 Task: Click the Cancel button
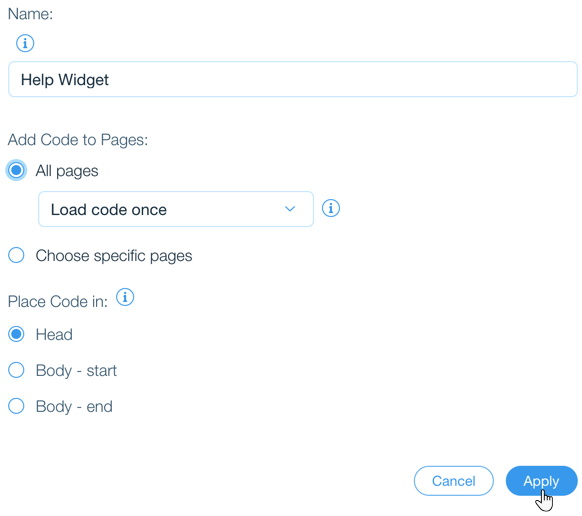coord(454,481)
